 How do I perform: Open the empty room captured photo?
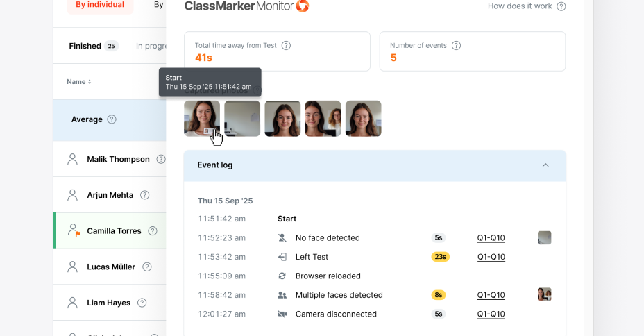(242, 119)
